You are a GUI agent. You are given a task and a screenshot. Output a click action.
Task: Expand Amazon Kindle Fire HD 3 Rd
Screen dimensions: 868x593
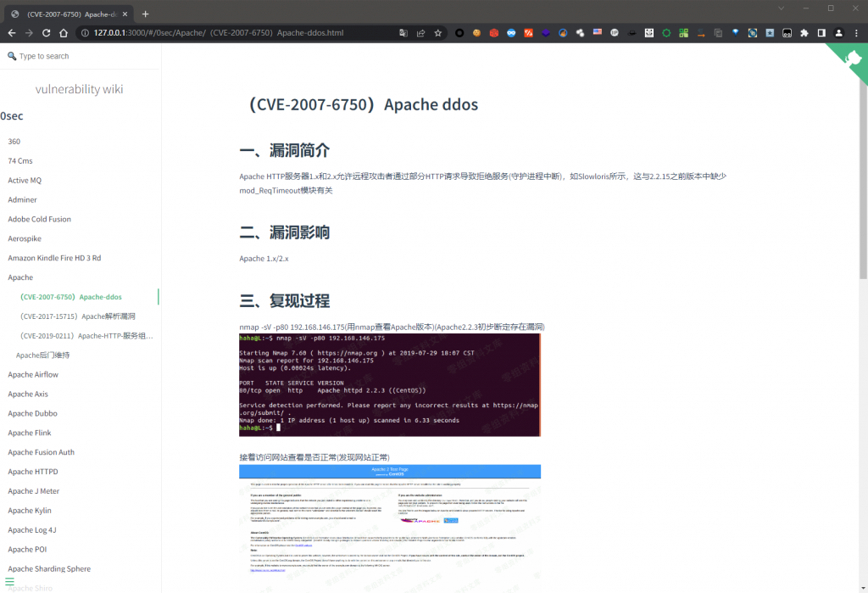click(x=54, y=258)
